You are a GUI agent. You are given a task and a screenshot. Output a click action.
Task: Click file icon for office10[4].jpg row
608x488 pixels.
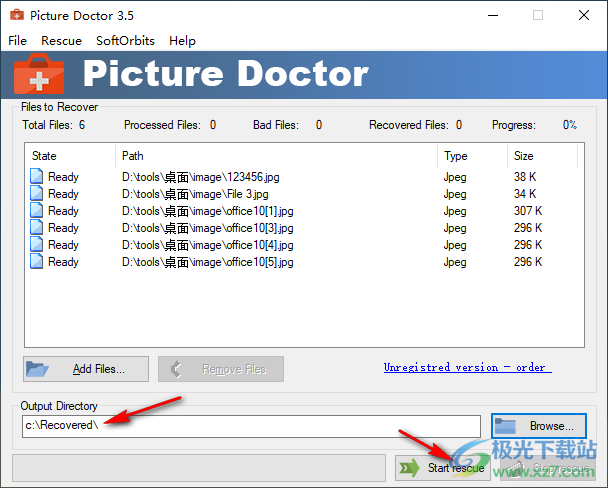point(36,245)
